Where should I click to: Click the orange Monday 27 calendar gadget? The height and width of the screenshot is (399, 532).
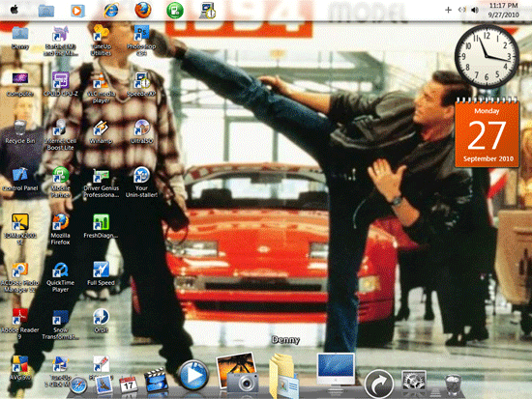coord(488,132)
